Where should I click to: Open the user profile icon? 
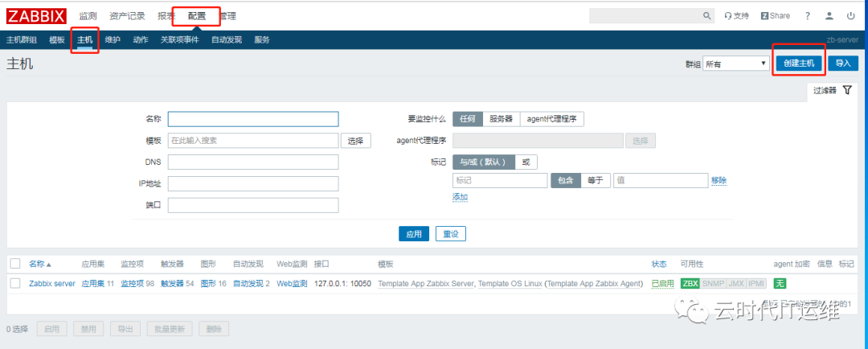coord(829,16)
